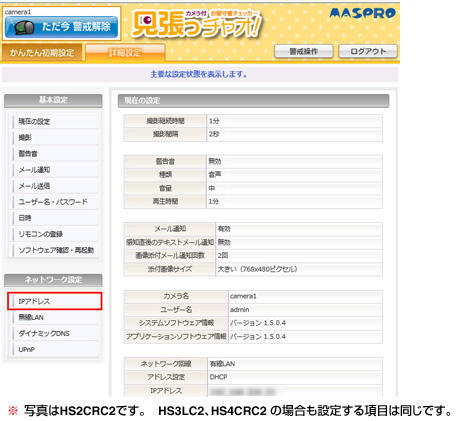Select the アプリケーションソフトウェア情報 label
Image resolution: width=460 pixels, height=421 pixels.
pyautogui.click(x=176, y=337)
